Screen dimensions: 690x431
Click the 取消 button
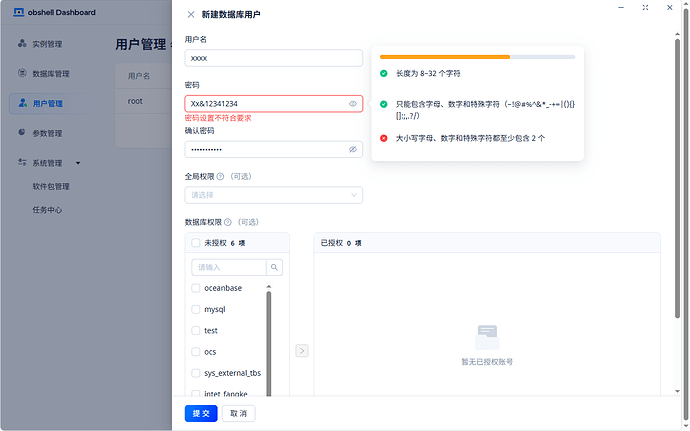pos(239,413)
